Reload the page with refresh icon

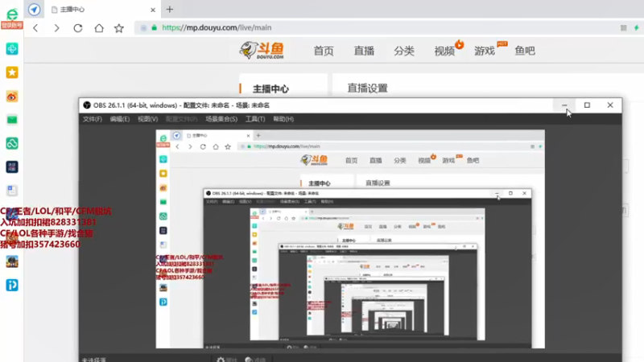tap(78, 28)
